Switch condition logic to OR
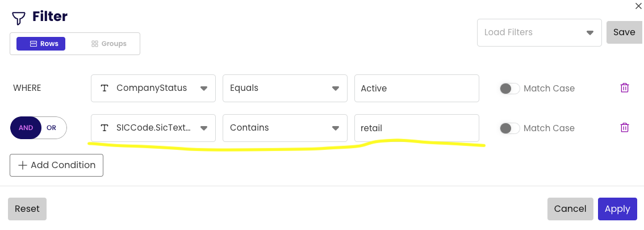This screenshot has height=230, width=644. (52, 128)
